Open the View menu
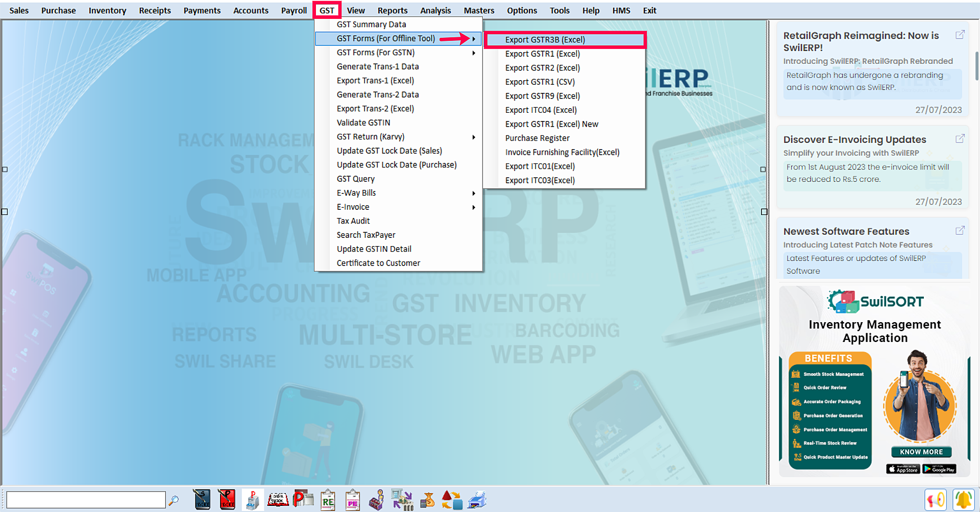980x512 pixels. point(356,10)
